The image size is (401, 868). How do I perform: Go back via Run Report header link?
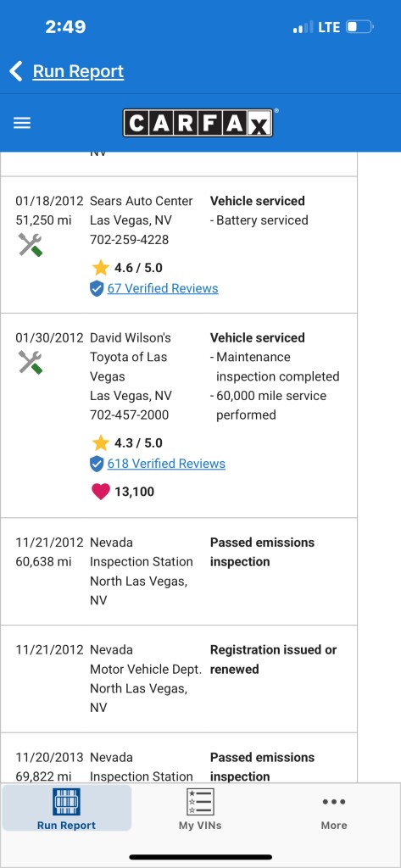pos(78,71)
